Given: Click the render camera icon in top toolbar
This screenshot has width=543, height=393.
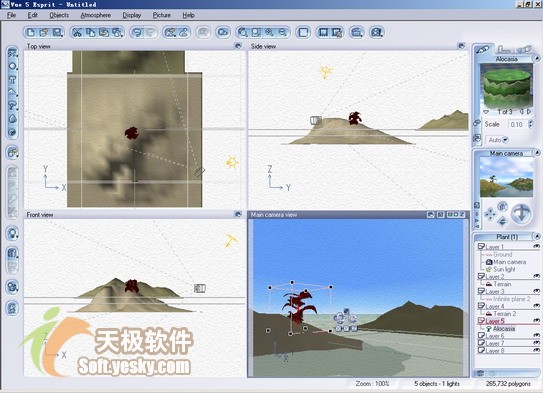Looking at the screenshot, I should (376, 33).
